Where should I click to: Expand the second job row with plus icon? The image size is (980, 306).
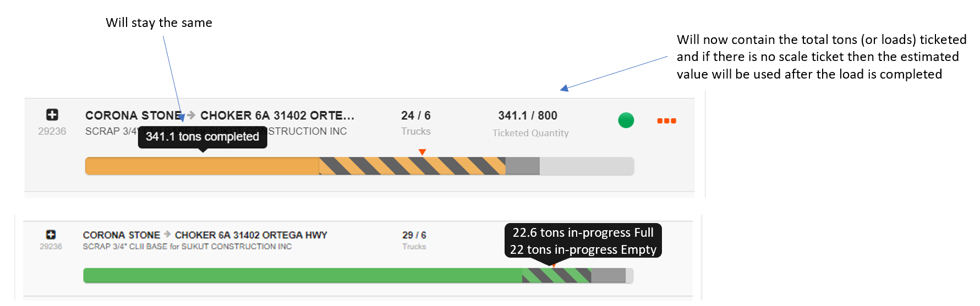coord(51,234)
